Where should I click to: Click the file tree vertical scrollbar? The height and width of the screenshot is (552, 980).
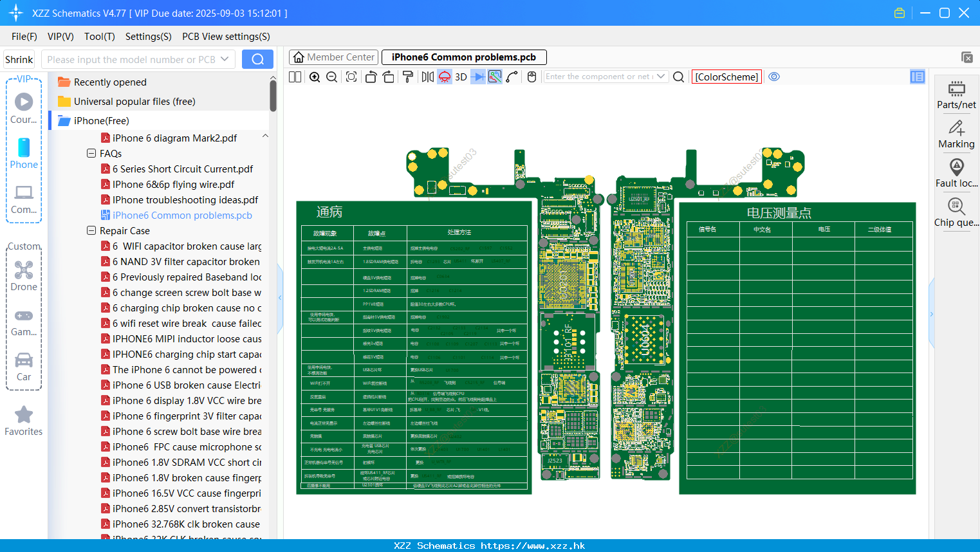coord(273,95)
